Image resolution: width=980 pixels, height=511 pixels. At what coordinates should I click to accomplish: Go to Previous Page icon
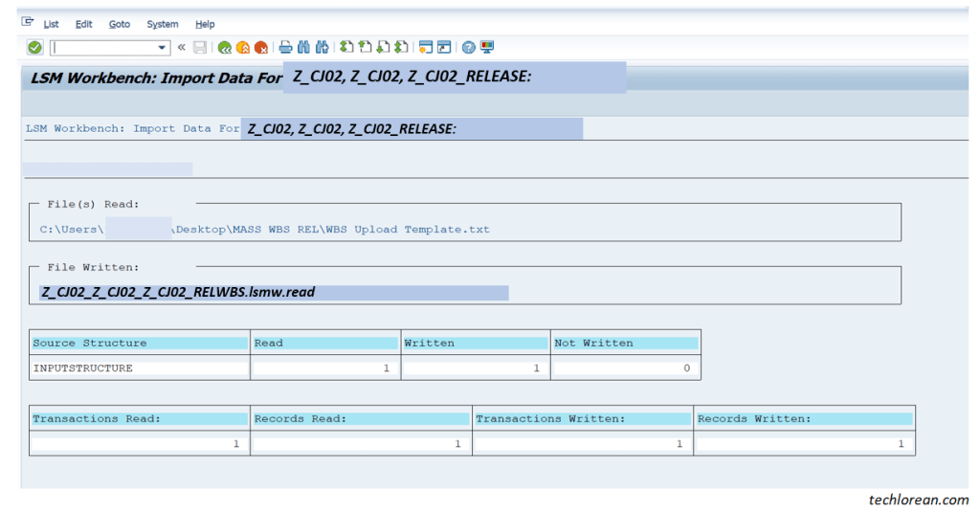365,47
